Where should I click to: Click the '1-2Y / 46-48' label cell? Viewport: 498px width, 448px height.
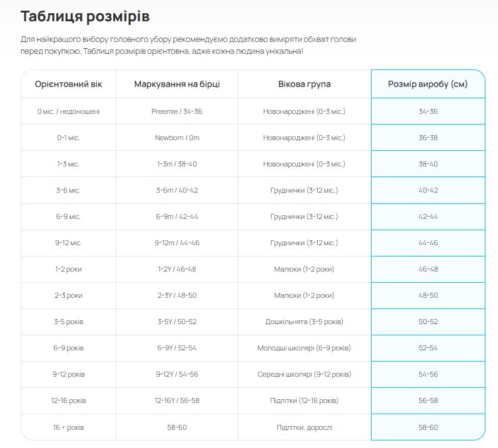click(177, 269)
